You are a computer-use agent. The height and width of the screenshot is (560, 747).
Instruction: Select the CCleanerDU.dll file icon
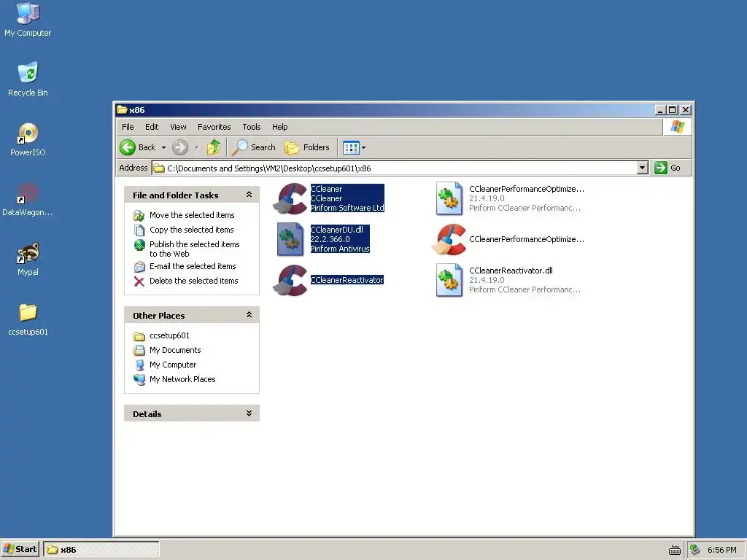[290, 239]
